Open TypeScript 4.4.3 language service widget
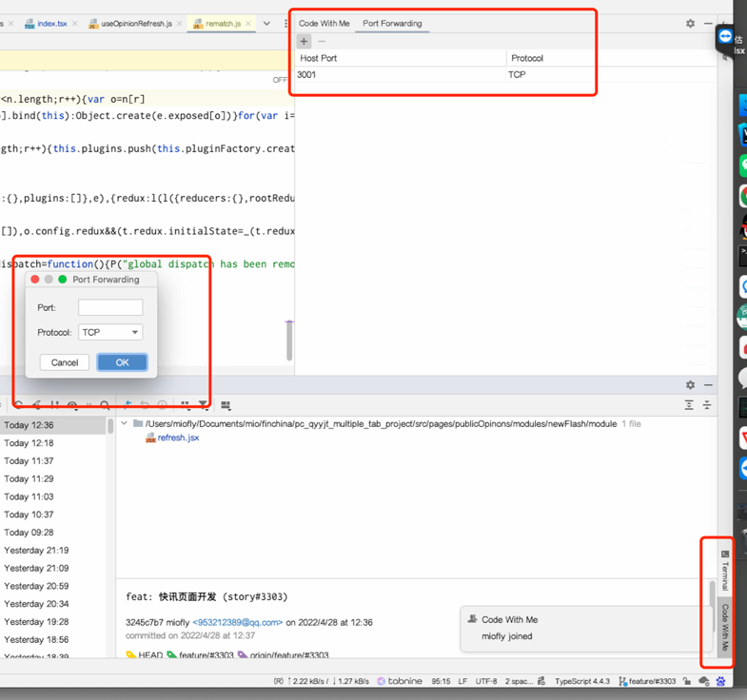The height and width of the screenshot is (700, 747). pyautogui.click(x=582, y=681)
